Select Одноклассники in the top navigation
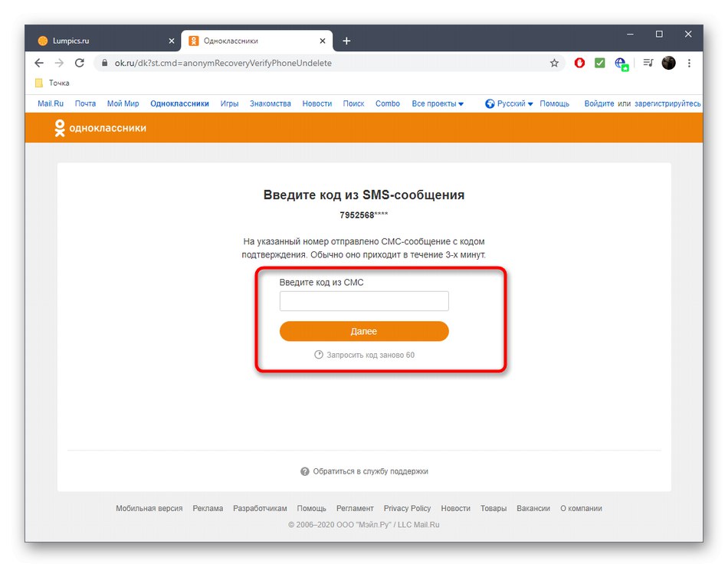The height and width of the screenshot is (567, 728). (x=179, y=103)
